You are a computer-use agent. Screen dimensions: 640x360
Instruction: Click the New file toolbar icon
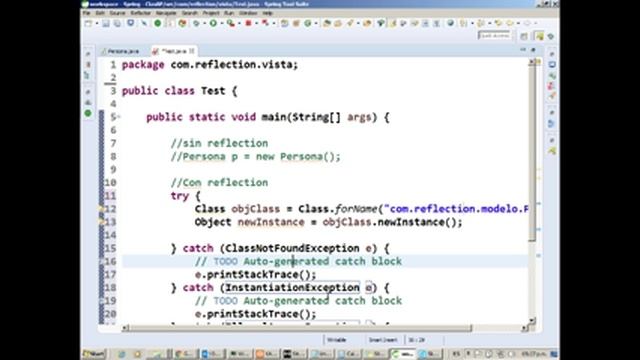[88, 23]
